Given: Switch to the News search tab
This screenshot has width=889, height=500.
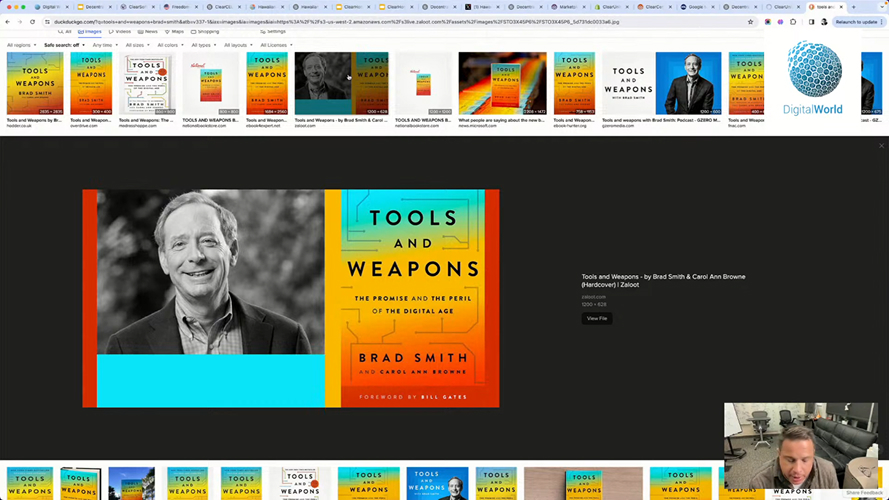Looking at the screenshot, I should [x=148, y=32].
